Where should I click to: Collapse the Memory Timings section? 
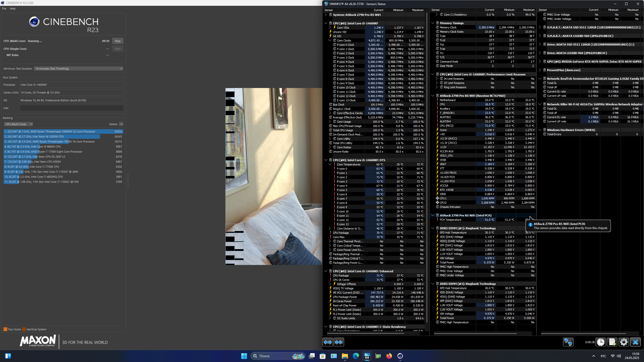(x=433, y=23)
